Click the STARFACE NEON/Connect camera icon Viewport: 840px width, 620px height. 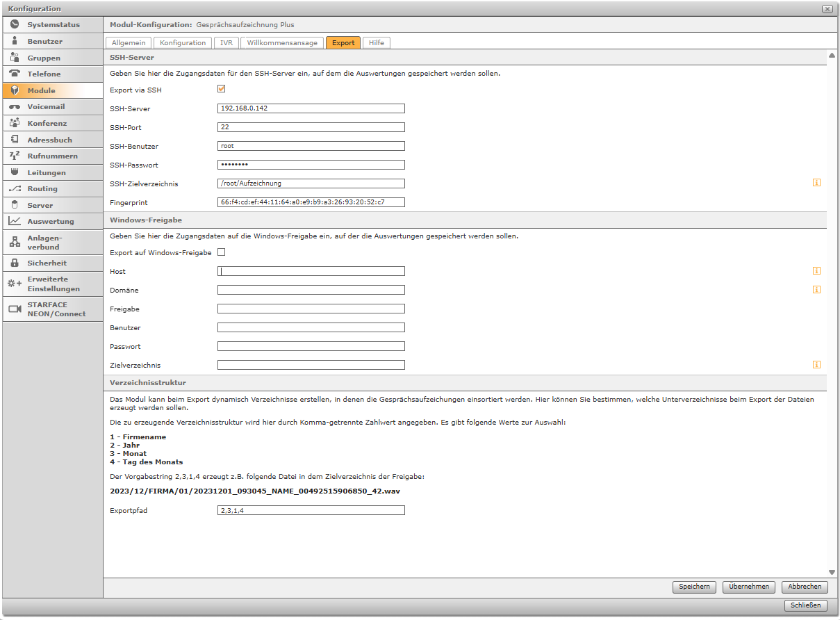15,309
